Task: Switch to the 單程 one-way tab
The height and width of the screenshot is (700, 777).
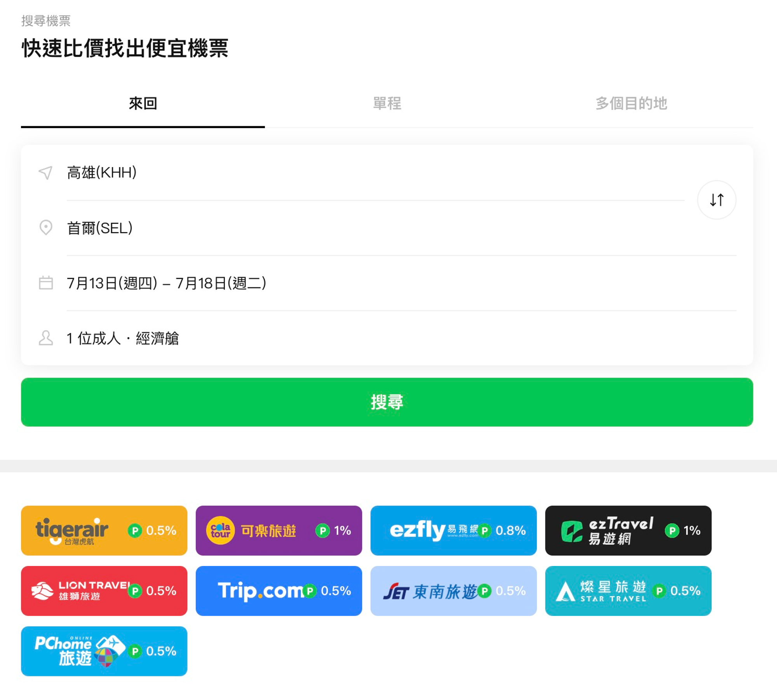Action: pyautogui.click(x=387, y=104)
